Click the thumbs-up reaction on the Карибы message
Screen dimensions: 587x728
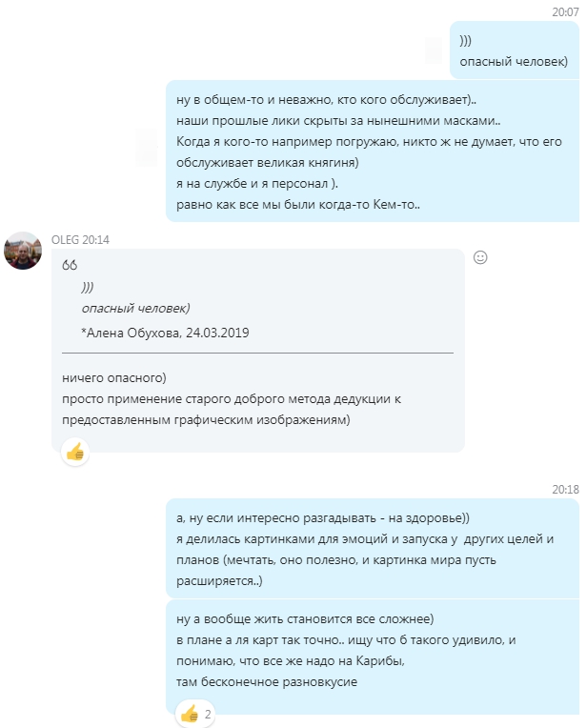[x=190, y=714]
